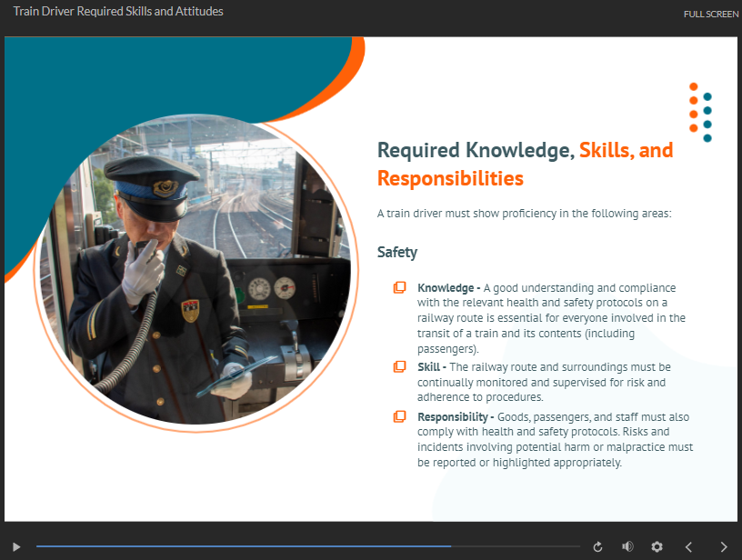
Task: Click the orange bullet beside Knowledge
Action: [398, 287]
